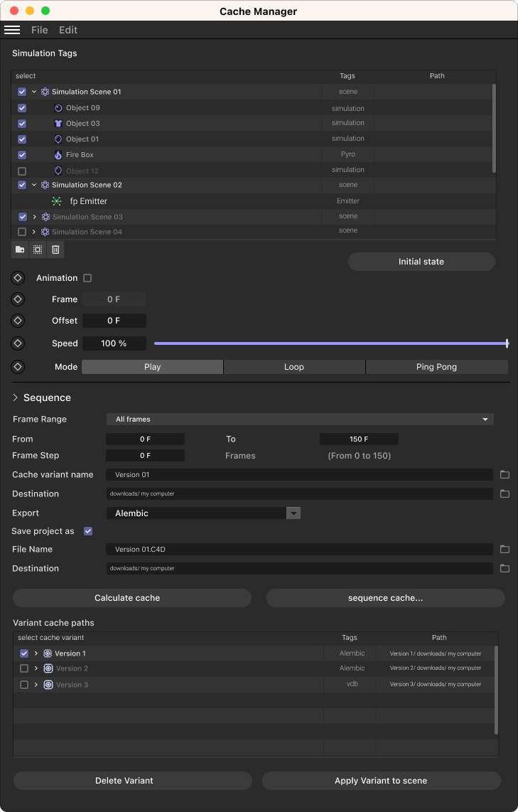Image resolution: width=518 pixels, height=812 pixels.
Task: Click the sequence cache... button
Action: pyautogui.click(x=386, y=597)
